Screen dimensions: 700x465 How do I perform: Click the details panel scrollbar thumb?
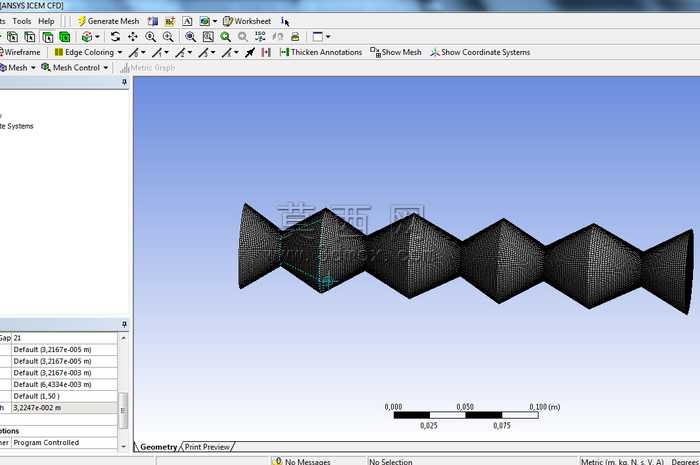click(x=124, y=410)
